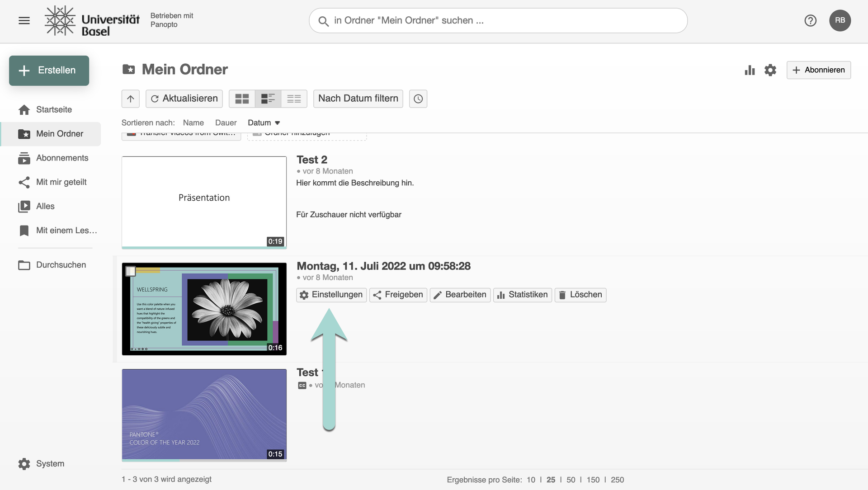Click the help question mark icon
This screenshot has width=868, height=490.
pos(810,20)
